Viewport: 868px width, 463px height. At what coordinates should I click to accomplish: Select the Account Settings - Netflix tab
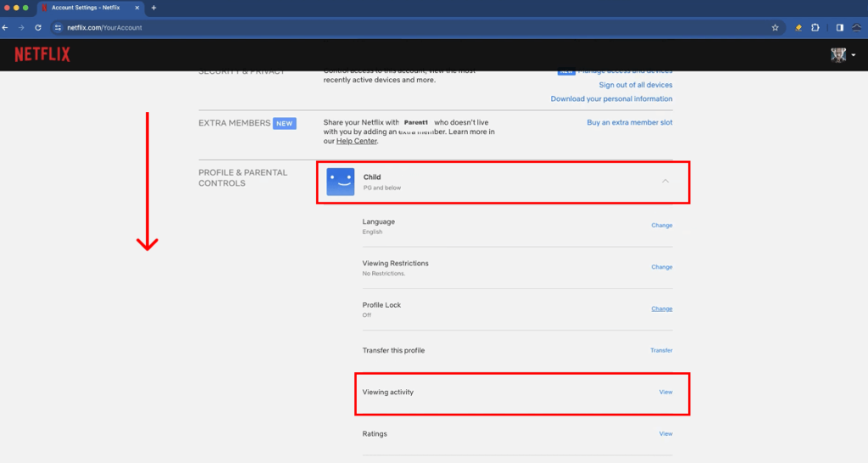coord(90,8)
